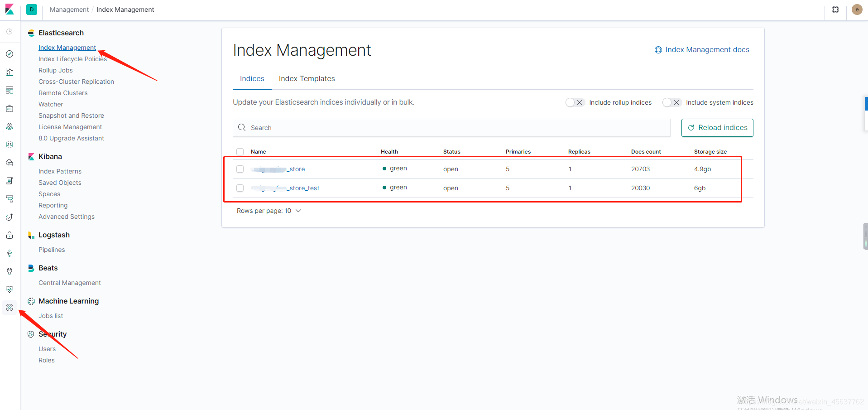Click the D space avatar
Screen dimensions: 868x410
pyautogui.click(x=32, y=10)
